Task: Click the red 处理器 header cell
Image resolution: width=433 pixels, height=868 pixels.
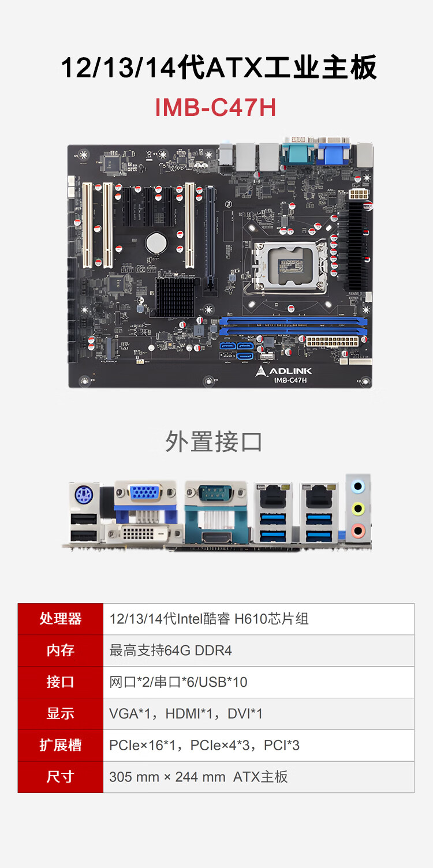Action: point(61,619)
